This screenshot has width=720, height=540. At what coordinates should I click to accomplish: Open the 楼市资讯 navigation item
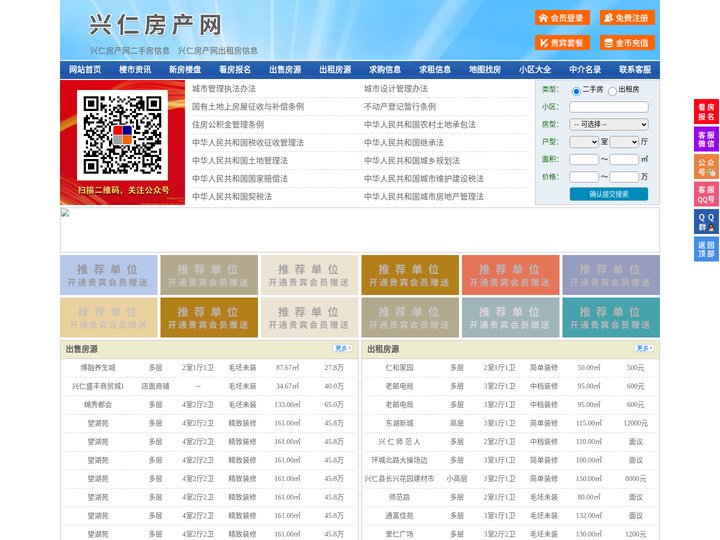pyautogui.click(x=135, y=69)
